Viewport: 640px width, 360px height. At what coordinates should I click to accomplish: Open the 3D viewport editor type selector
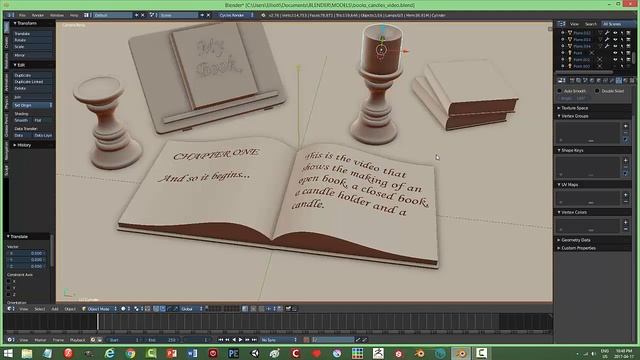pos(11,309)
